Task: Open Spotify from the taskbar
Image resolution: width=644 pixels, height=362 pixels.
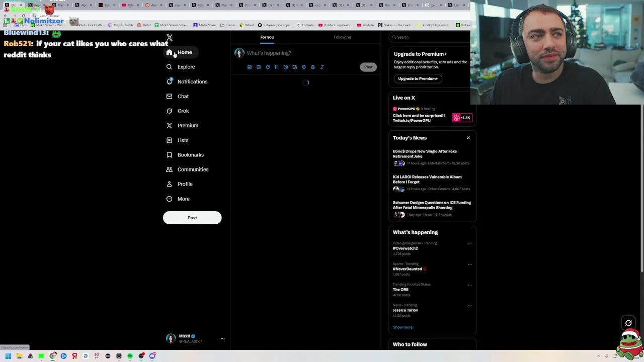Action: [x=130, y=356]
